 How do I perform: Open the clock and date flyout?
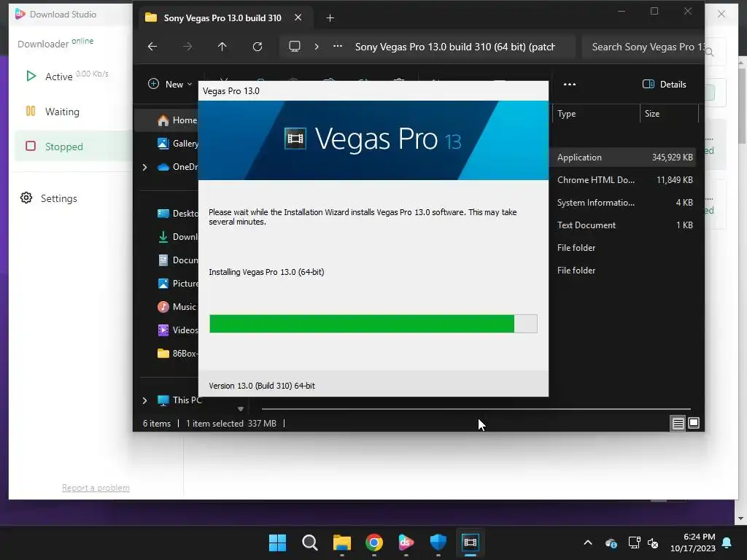(693, 542)
